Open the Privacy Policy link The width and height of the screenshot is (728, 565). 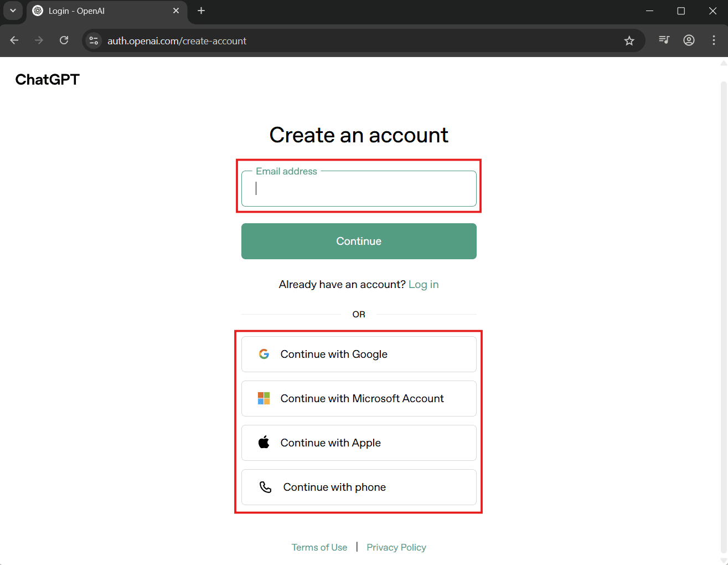[x=396, y=547]
